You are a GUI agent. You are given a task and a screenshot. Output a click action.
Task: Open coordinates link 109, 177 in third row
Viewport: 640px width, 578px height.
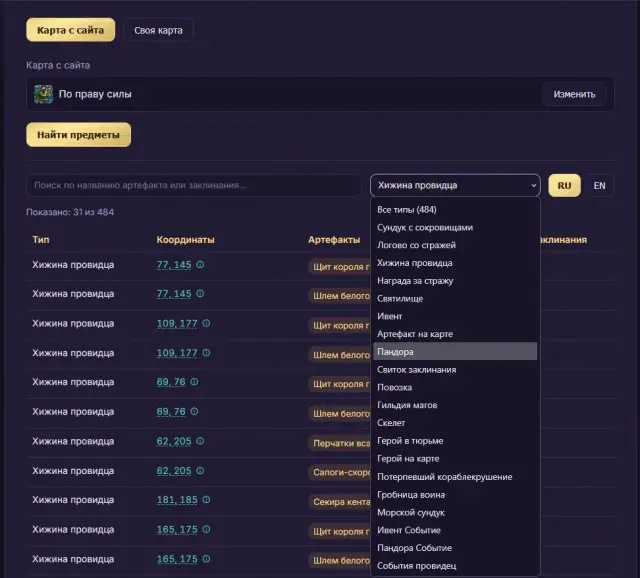pos(177,324)
